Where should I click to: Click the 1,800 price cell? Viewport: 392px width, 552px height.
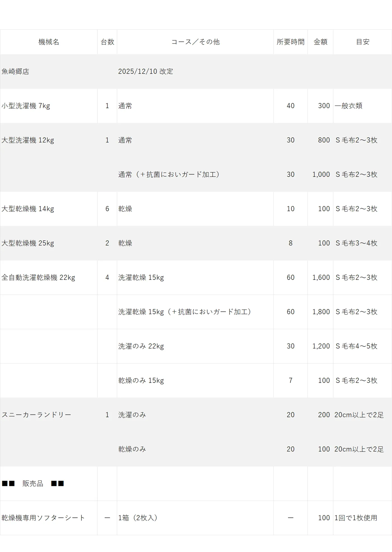point(321,312)
